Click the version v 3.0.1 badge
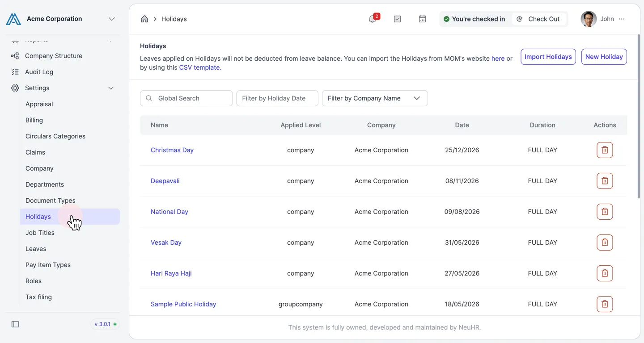Viewport: 644px width, 343px height. [x=106, y=324]
